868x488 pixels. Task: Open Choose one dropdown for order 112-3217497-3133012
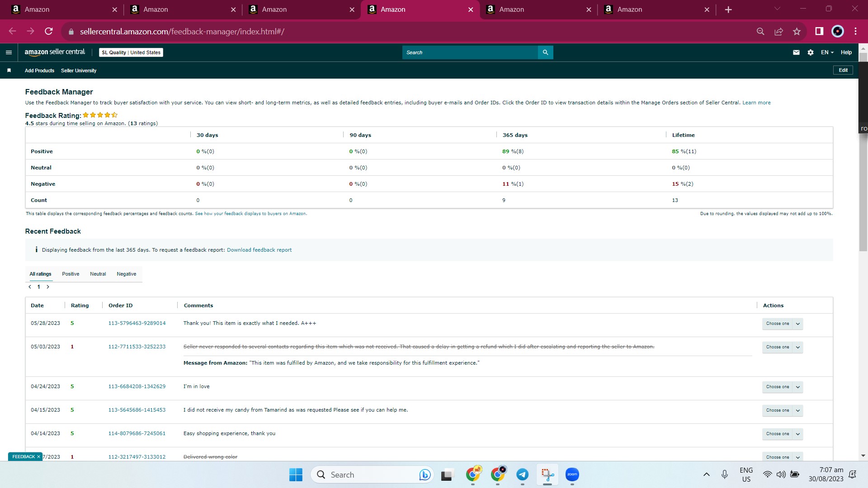click(782, 457)
